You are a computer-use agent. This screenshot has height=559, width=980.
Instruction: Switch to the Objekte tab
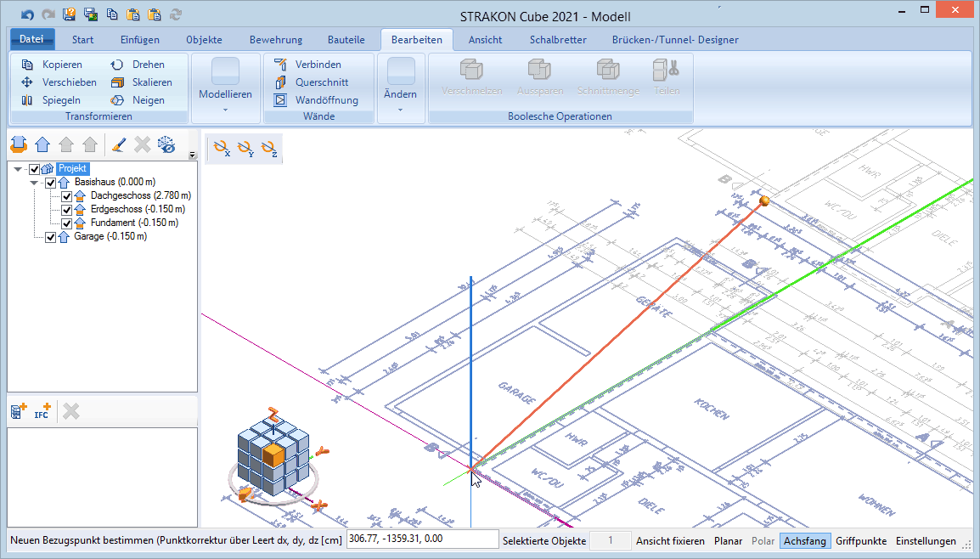tap(204, 39)
